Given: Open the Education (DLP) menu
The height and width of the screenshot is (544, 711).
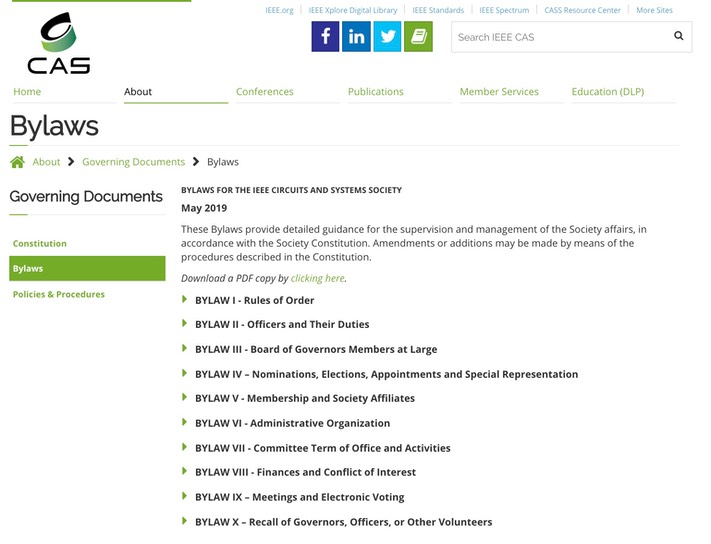Looking at the screenshot, I should (x=608, y=92).
